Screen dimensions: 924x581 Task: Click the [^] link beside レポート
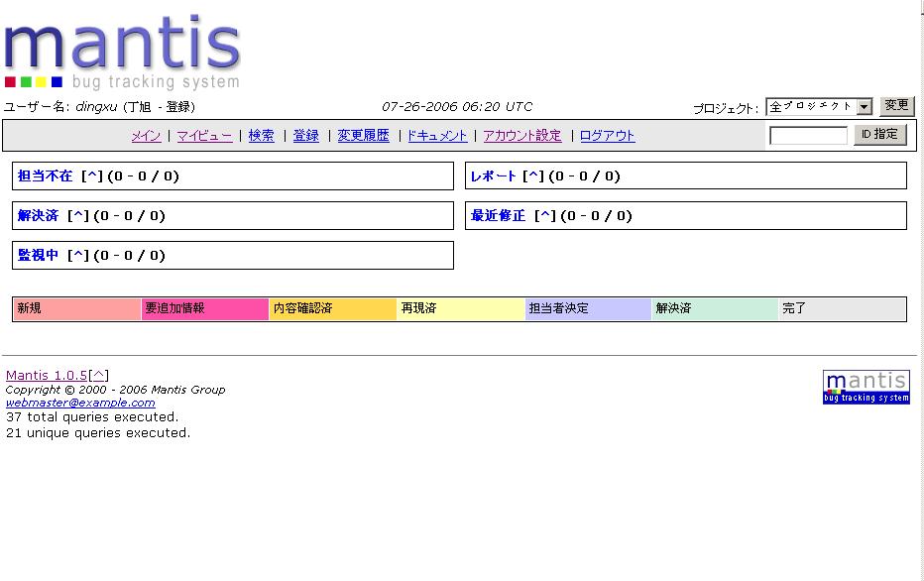click(x=533, y=175)
